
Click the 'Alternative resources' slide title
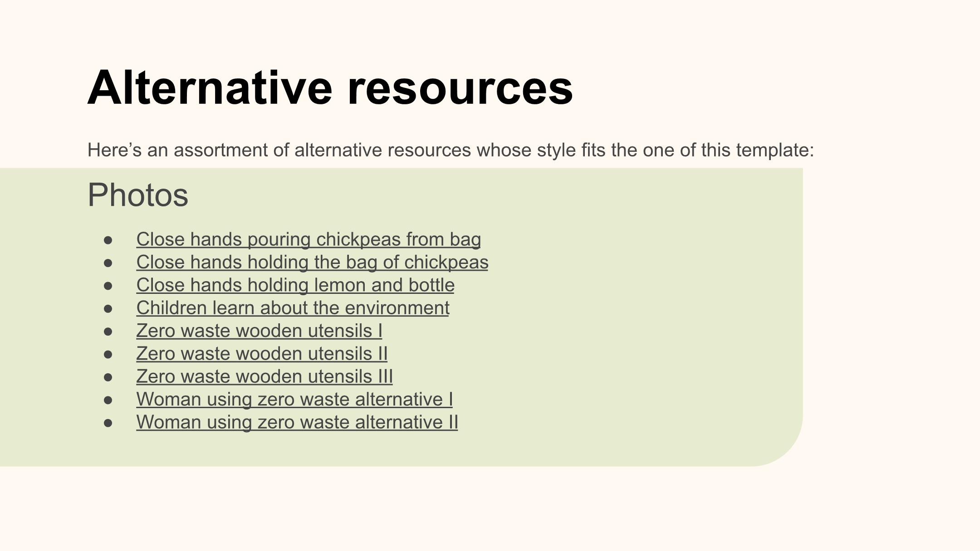[330, 88]
